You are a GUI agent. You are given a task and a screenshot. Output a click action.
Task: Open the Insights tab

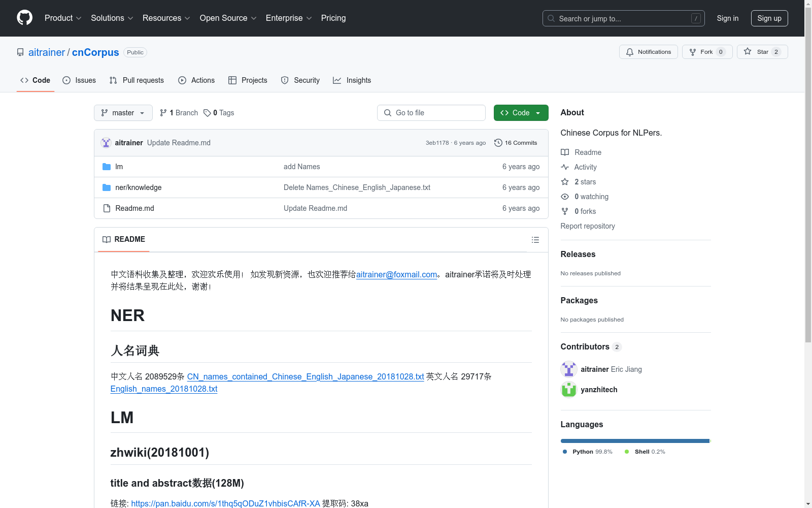coord(352,80)
